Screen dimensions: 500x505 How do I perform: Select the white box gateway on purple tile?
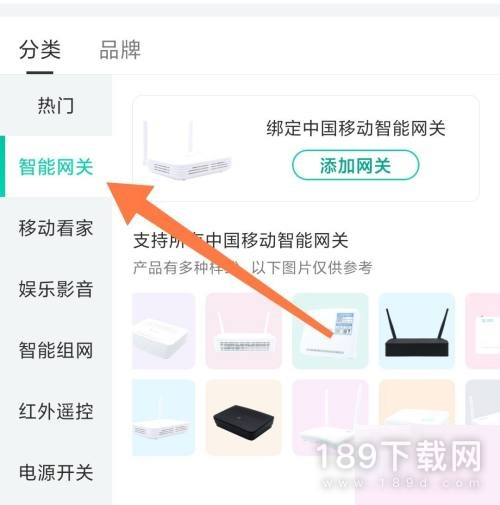164,331
